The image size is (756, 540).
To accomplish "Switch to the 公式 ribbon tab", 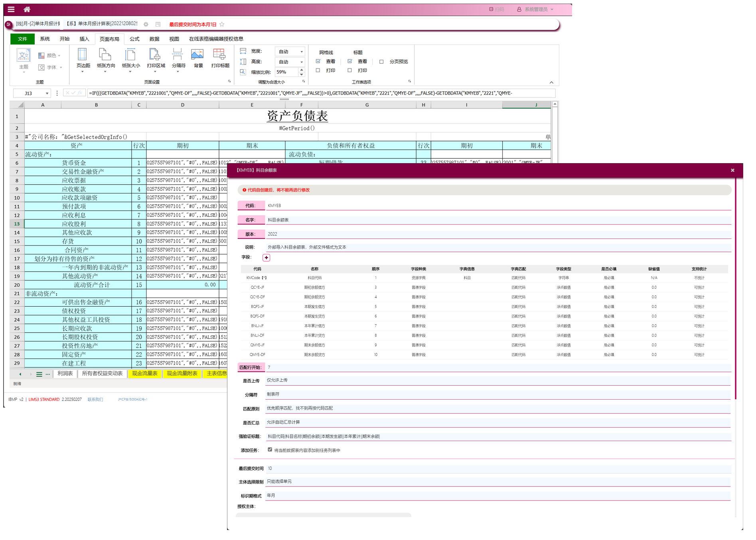I will coord(134,39).
